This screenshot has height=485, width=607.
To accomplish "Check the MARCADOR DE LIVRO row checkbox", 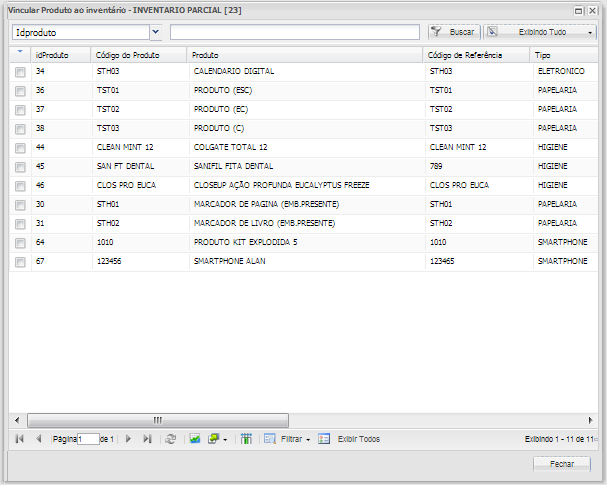I will pyautogui.click(x=20, y=224).
